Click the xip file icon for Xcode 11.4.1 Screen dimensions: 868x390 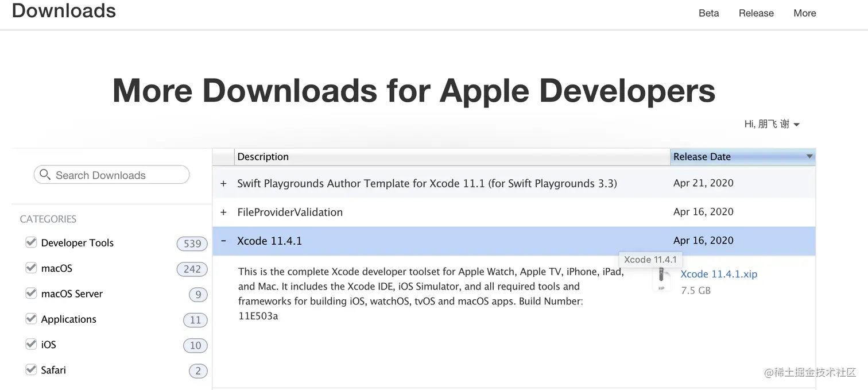click(x=661, y=280)
